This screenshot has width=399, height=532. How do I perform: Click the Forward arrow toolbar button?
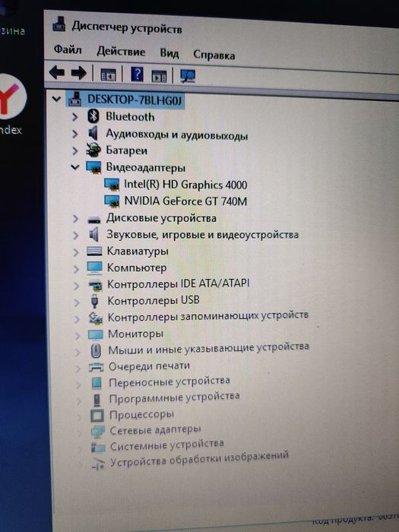(79, 73)
